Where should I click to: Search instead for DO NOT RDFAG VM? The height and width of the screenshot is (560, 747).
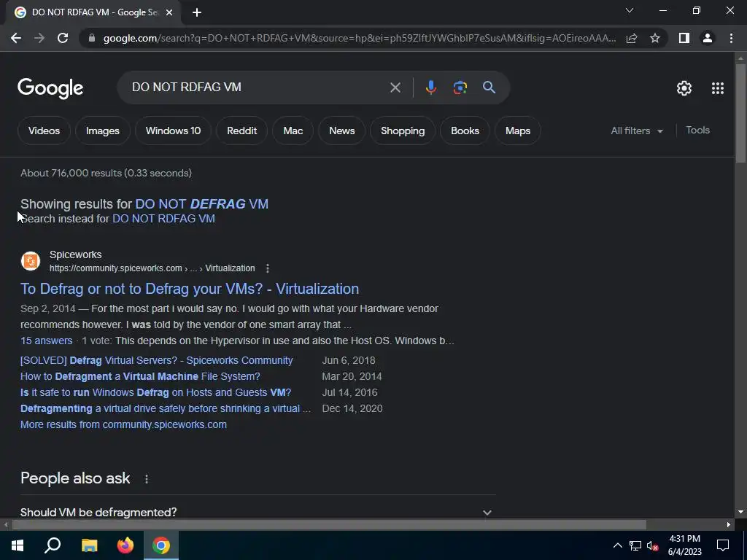pyautogui.click(x=163, y=219)
